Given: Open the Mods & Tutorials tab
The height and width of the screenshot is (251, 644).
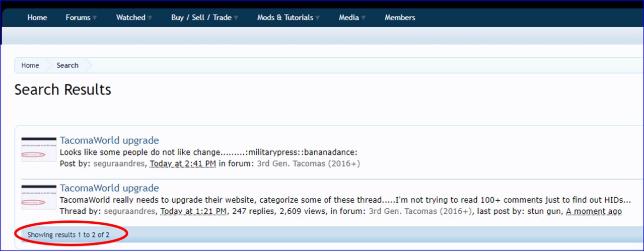Looking at the screenshot, I should tap(285, 18).
